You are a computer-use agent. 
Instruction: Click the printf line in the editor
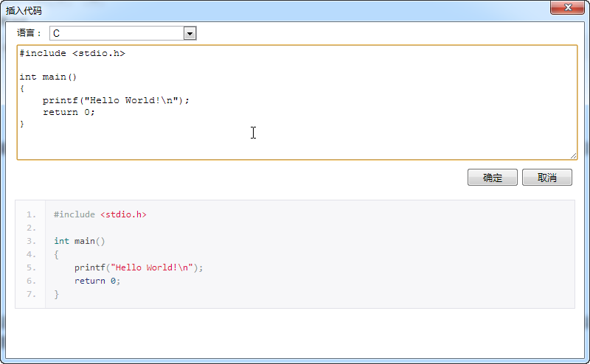116,100
